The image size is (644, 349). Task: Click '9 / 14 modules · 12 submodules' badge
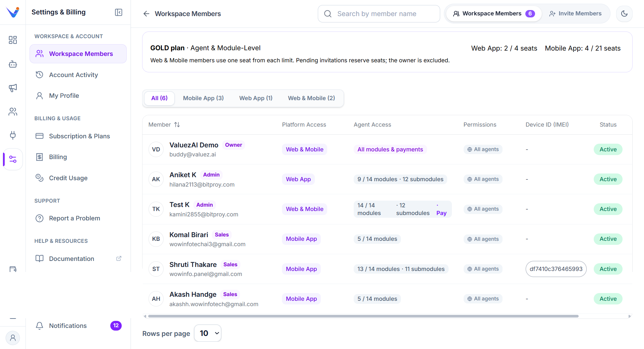coord(400,179)
